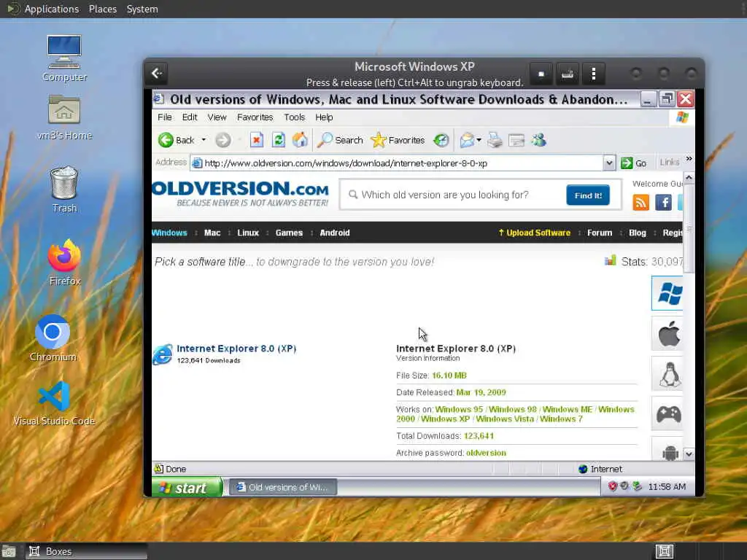
Task: Click the page scrollbar up arrow
Action: coord(689,178)
